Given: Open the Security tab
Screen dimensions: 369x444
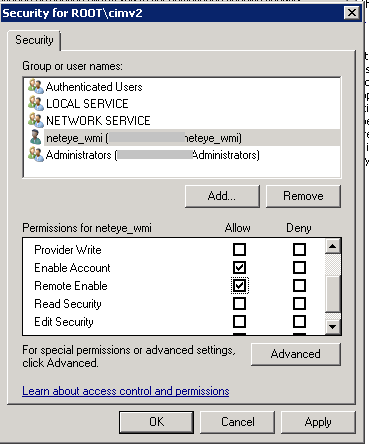Looking at the screenshot, I should (34, 40).
